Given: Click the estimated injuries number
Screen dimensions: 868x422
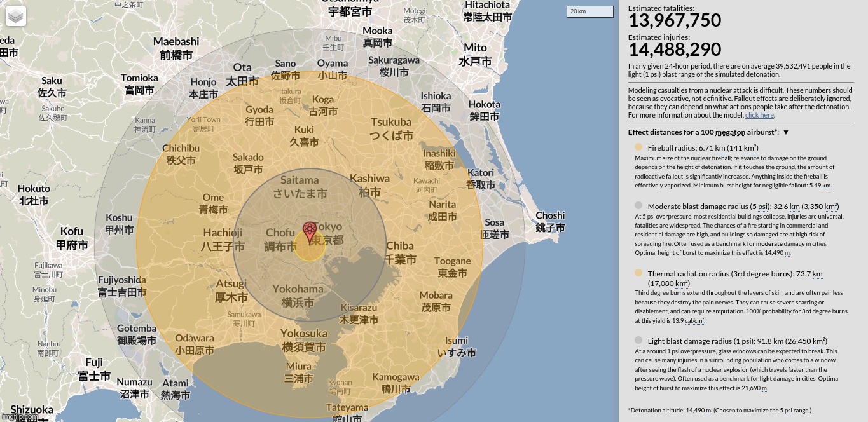Looking at the screenshot, I should click(x=675, y=50).
